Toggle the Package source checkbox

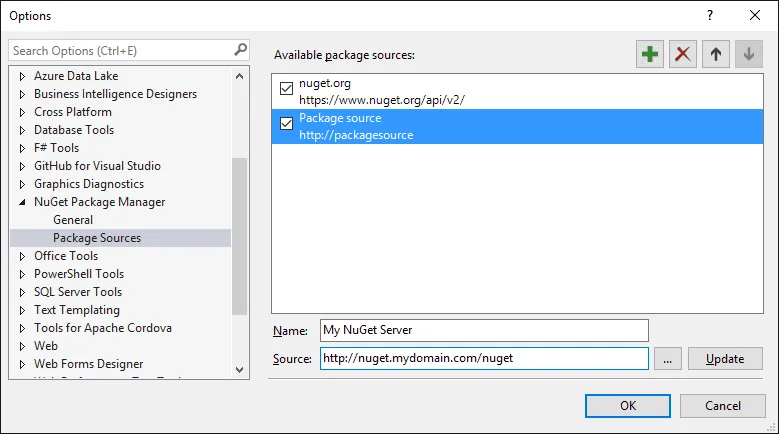(x=286, y=123)
